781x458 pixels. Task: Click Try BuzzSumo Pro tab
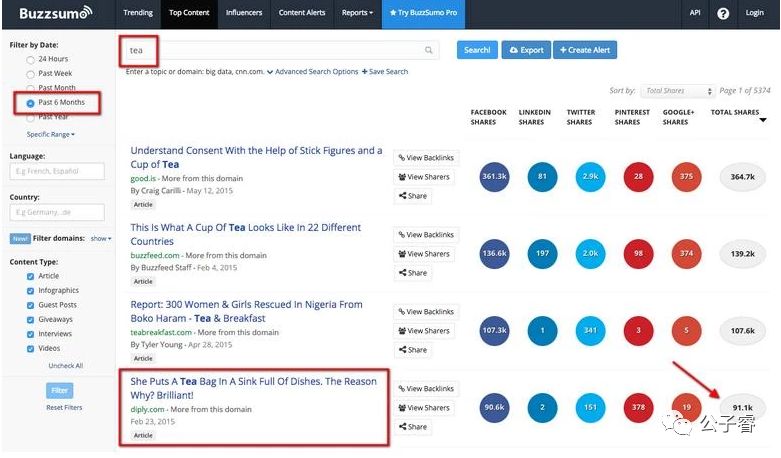[x=423, y=13]
